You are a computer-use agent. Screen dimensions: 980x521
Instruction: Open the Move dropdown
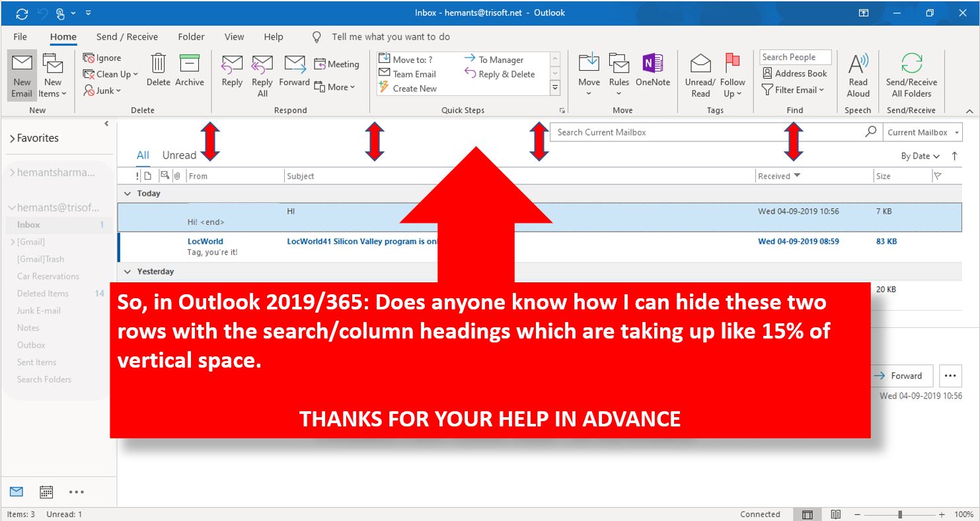pos(589,75)
